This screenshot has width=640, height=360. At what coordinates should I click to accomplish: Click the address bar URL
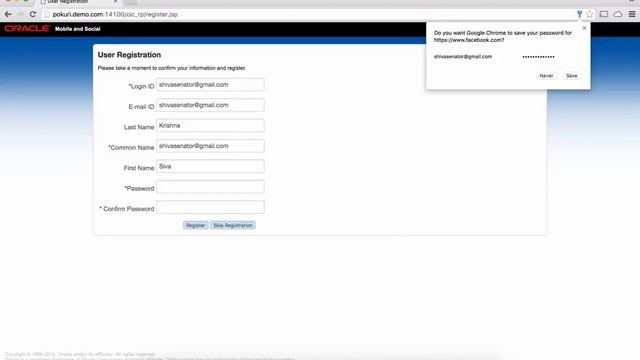pyautogui.click(x=115, y=14)
